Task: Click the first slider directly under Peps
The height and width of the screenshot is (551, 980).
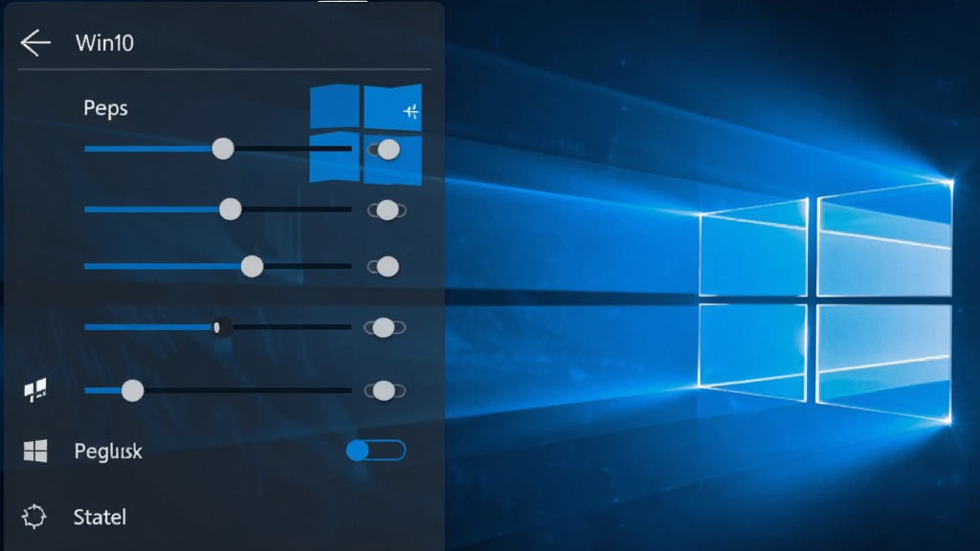Action: (x=217, y=148)
